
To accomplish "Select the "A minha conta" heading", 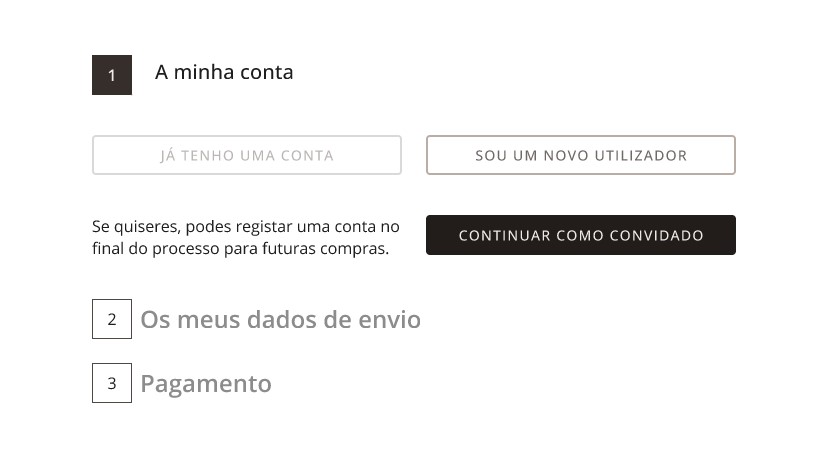I will 224,72.
